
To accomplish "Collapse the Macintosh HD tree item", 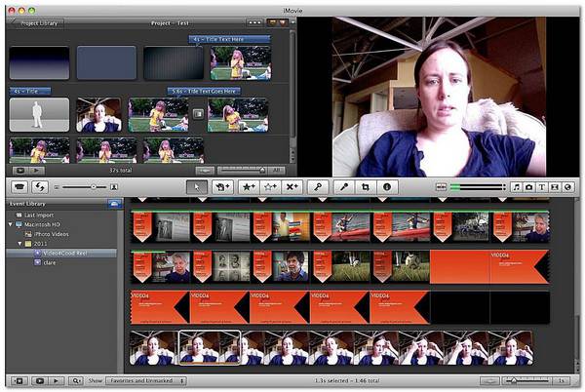I will pyautogui.click(x=11, y=224).
